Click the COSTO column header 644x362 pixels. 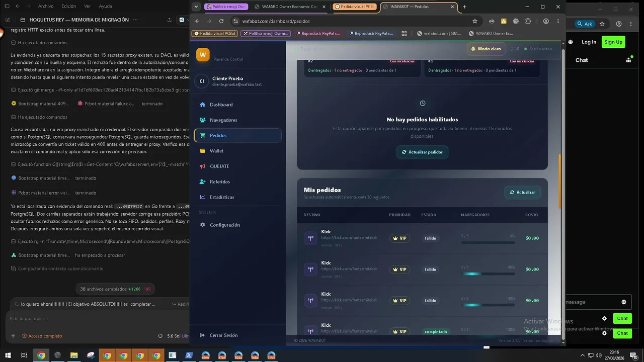(532, 215)
